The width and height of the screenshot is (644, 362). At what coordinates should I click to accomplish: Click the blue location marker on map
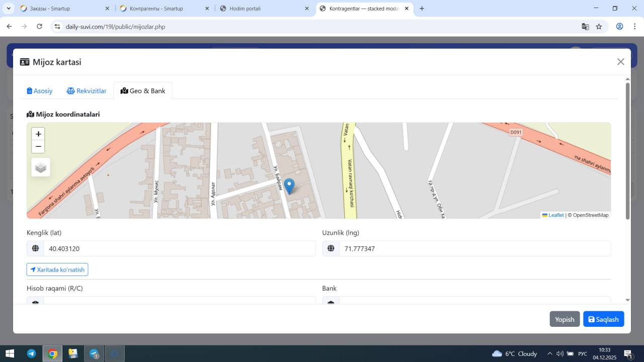(x=289, y=187)
